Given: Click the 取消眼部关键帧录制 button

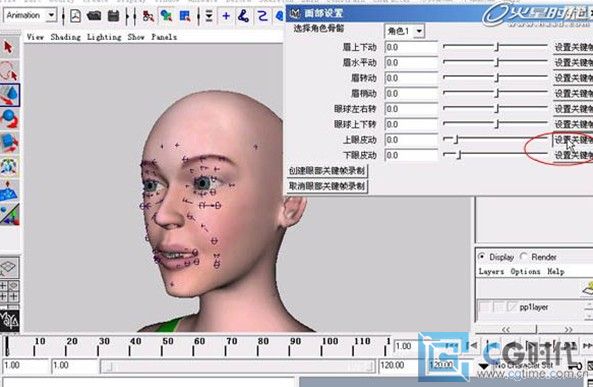Looking at the screenshot, I should click(x=327, y=186).
